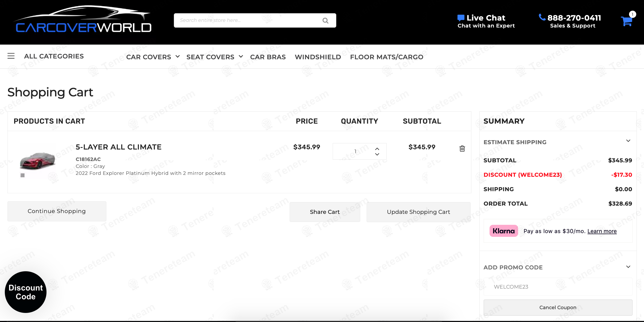This screenshot has width=644, height=322.
Task: Increase quantity with the up arrow
Action: 377,149
